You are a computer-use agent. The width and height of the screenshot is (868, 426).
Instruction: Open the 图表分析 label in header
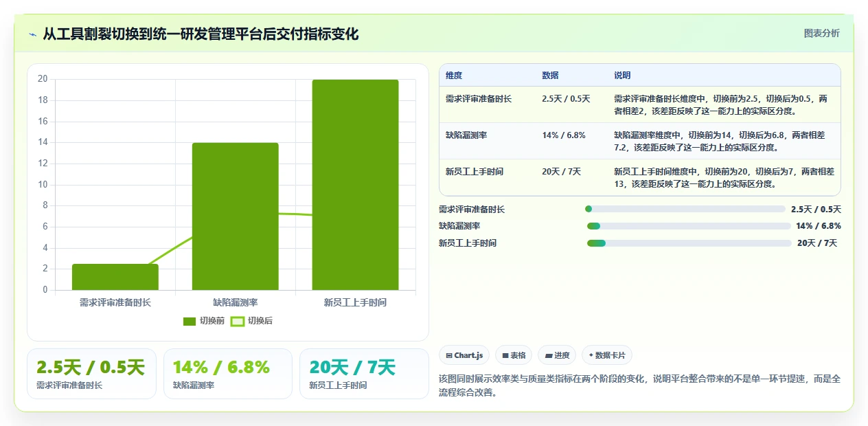(821, 33)
